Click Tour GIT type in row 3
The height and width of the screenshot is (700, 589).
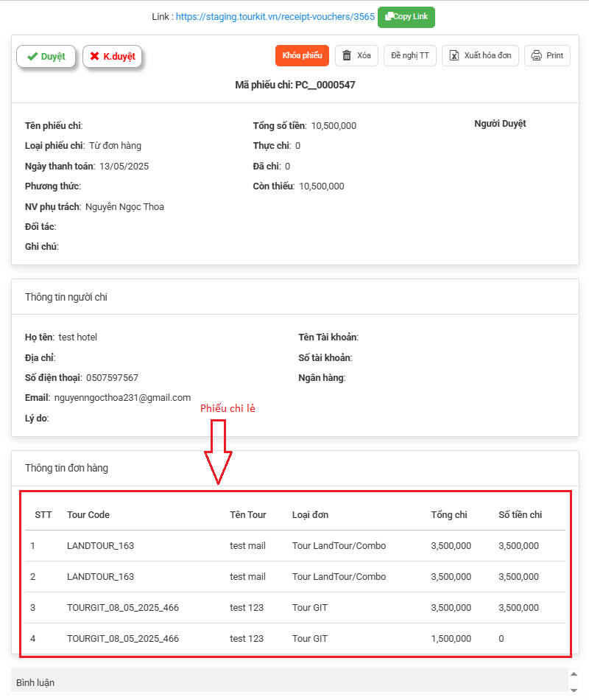(310, 608)
